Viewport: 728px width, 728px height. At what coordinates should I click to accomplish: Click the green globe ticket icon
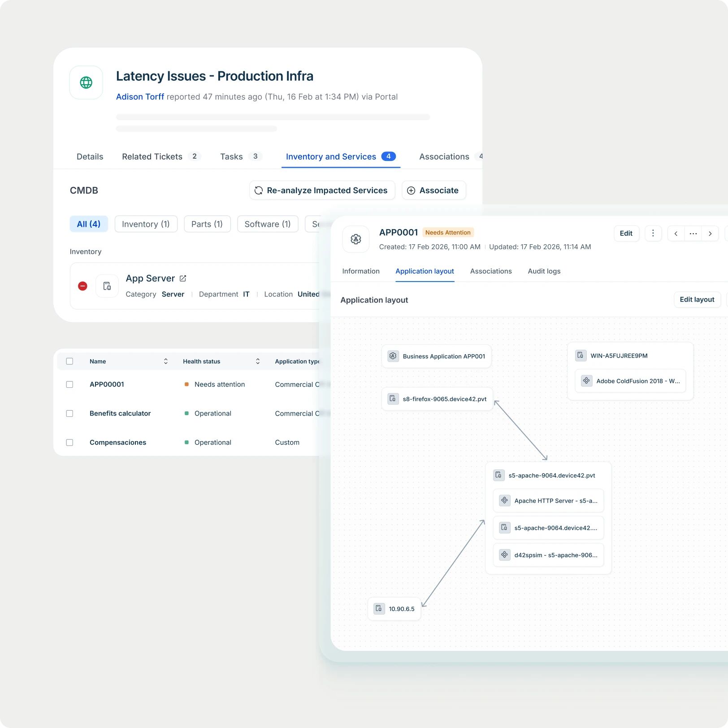click(x=86, y=82)
